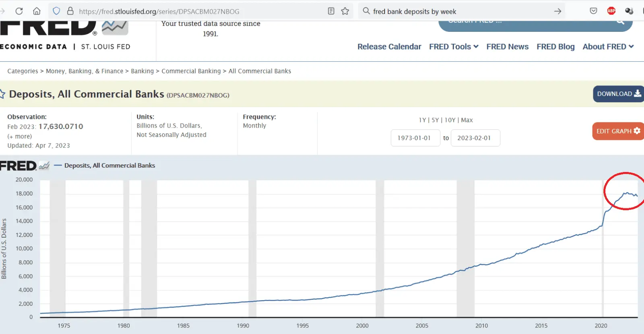This screenshot has width=644, height=334.
Task: Reload the page with the refresh icon
Action: tap(19, 11)
